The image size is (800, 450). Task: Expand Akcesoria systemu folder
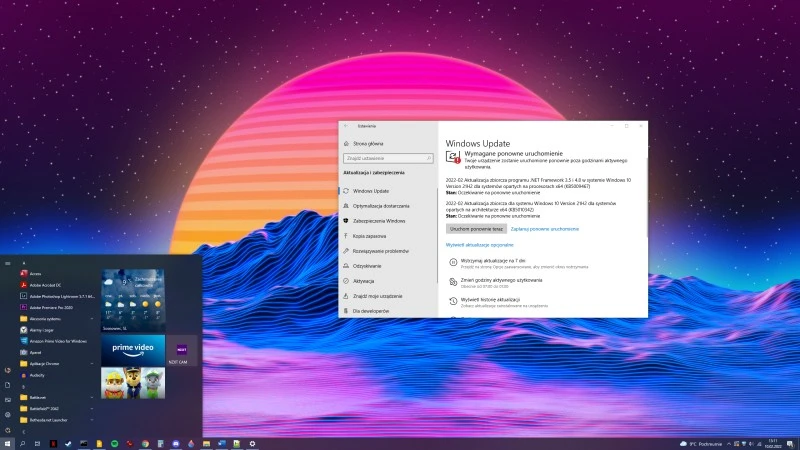tap(56, 319)
